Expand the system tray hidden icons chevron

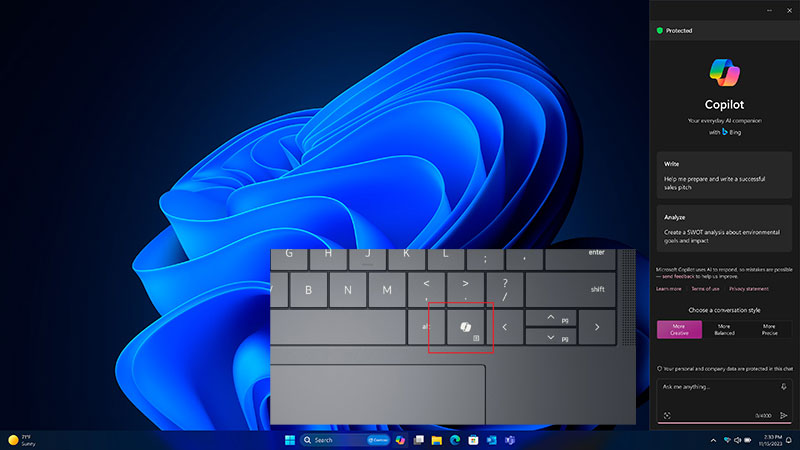712,440
